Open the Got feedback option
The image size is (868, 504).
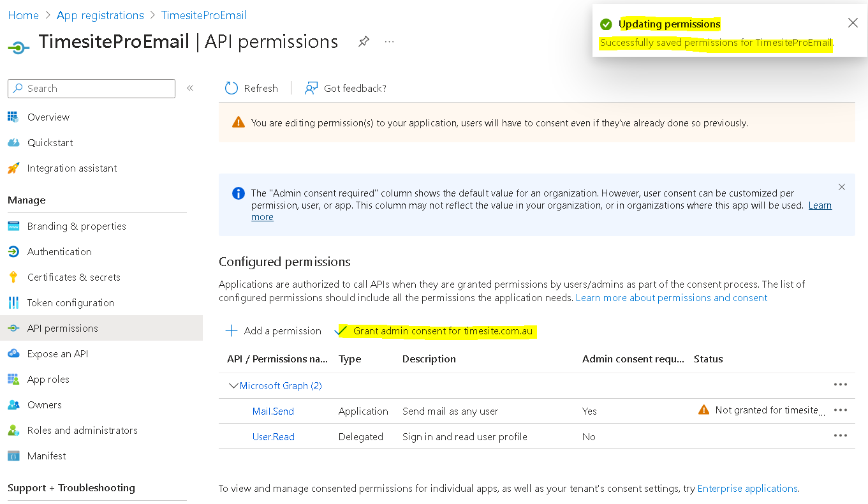point(346,88)
